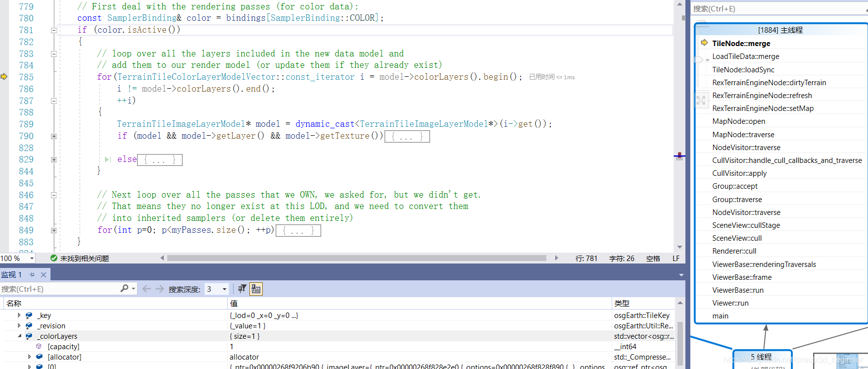
Task: Click the green checkmark no-issues icon
Action: tap(54, 258)
